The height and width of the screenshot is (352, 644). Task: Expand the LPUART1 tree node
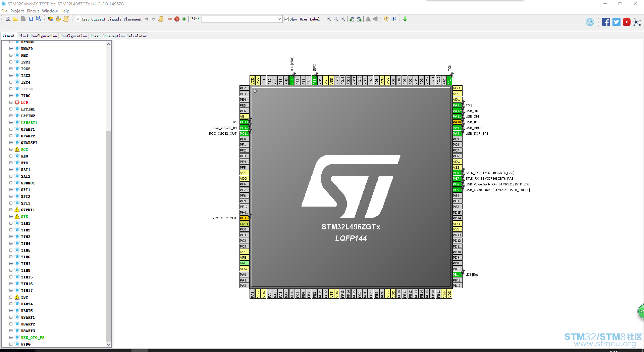[x=11, y=123]
